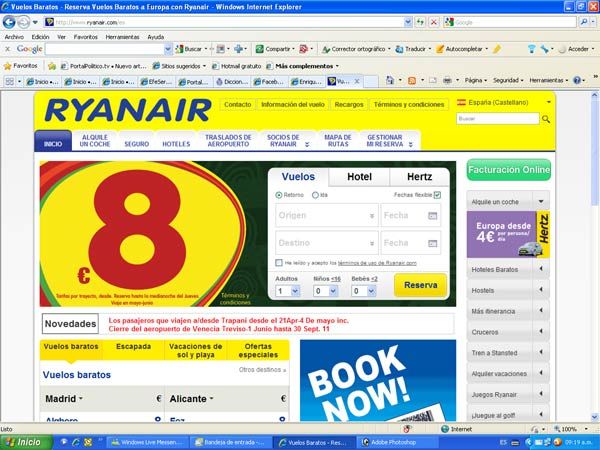Click the Google Toolbar Buscar button
The width and height of the screenshot is (600, 450).
[x=189, y=49]
